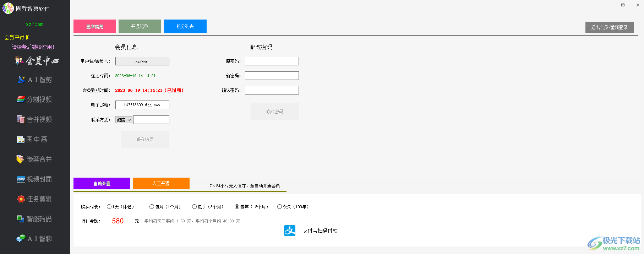Switch to the 积分列表 tab

click(185, 26)
